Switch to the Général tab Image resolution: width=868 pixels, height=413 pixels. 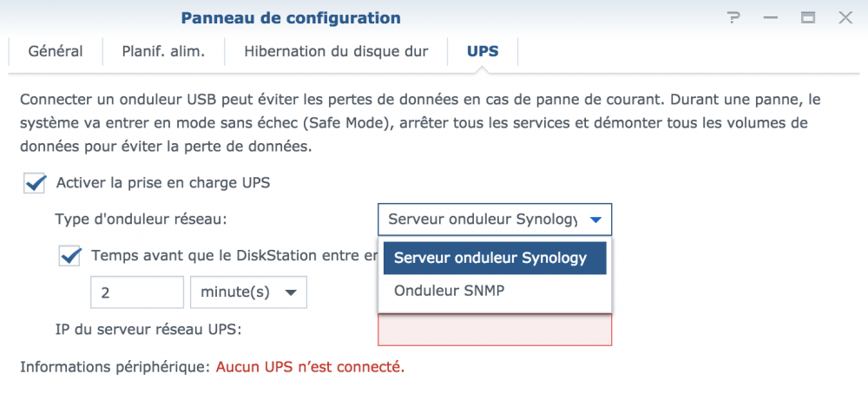point(56,51)
